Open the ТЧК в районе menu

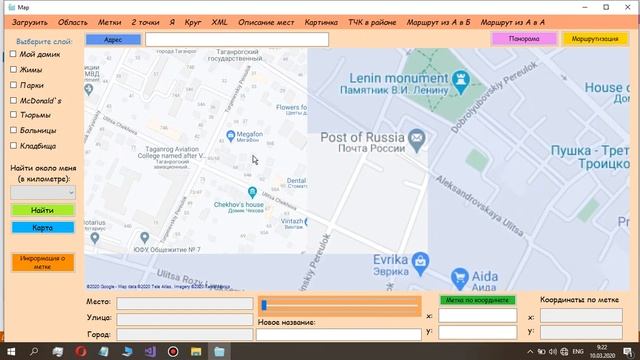(372, 22)
